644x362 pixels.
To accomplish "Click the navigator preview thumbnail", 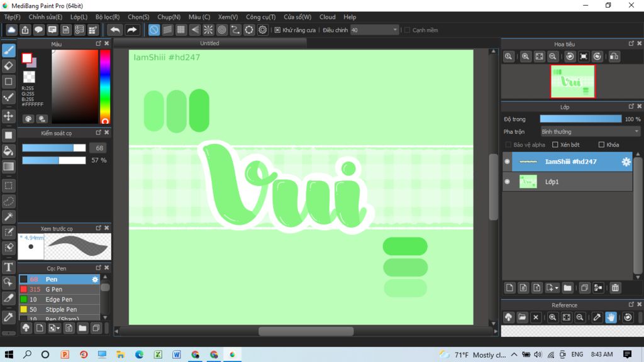I will coord(572,81).
